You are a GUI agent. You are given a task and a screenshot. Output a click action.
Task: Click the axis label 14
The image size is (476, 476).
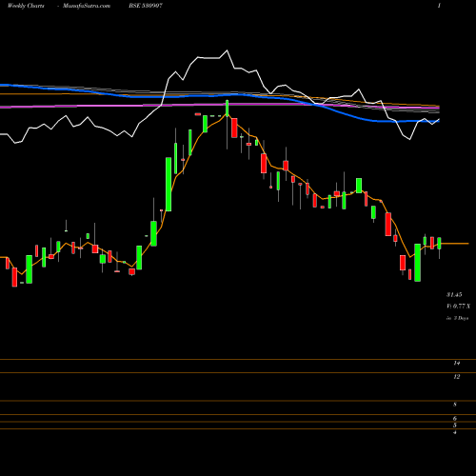click(457, 363)
